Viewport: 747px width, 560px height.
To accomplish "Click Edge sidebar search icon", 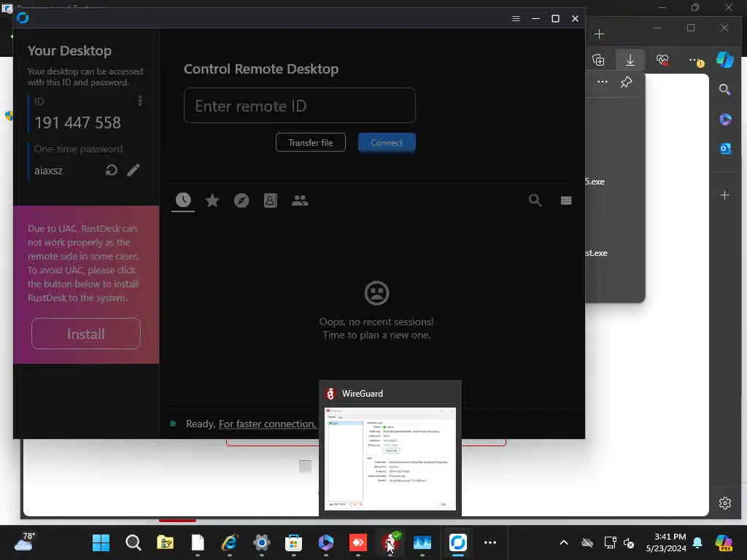I will click(724, 90).
